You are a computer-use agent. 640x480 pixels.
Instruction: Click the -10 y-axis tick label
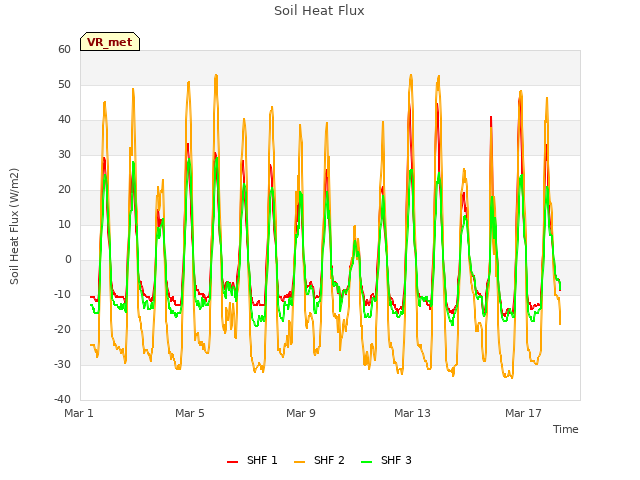[62, 294]
